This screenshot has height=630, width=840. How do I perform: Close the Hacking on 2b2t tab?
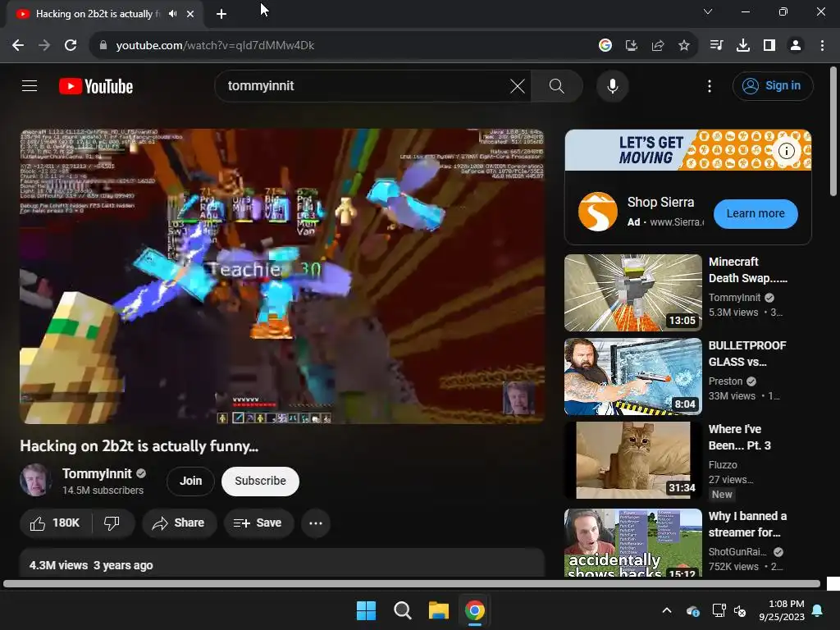[190, 14]
